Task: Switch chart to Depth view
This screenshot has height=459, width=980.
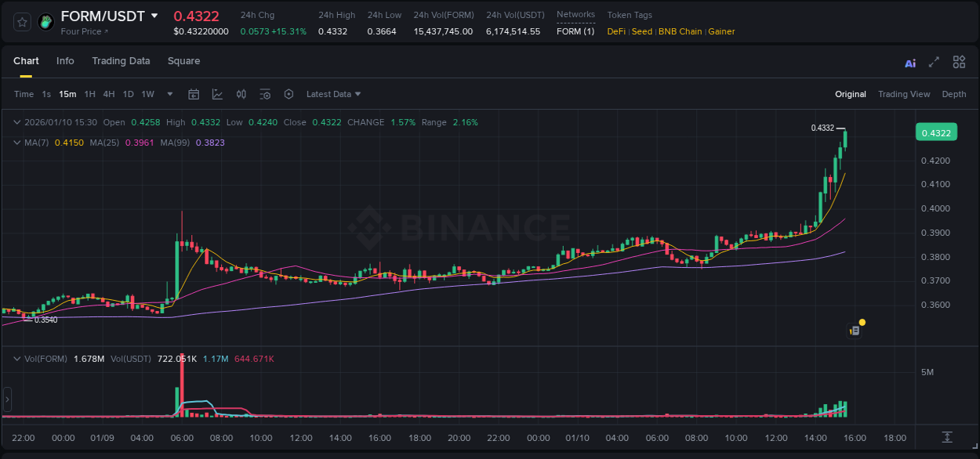Action: click(954, 94)
